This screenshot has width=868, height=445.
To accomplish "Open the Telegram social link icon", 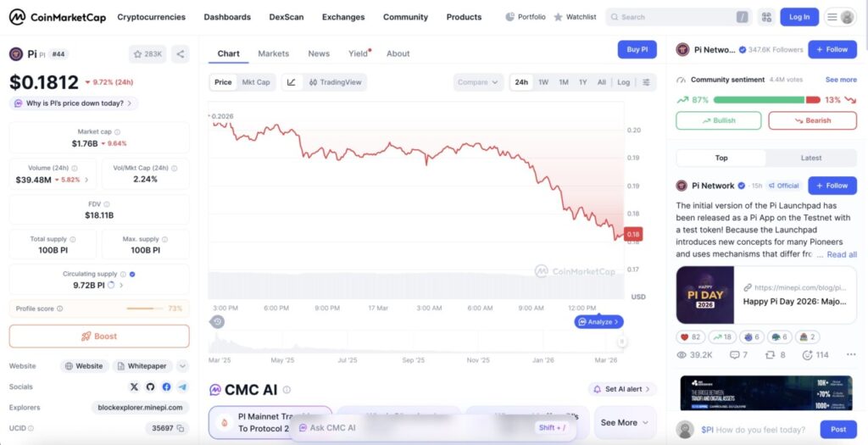I will 182,387.
